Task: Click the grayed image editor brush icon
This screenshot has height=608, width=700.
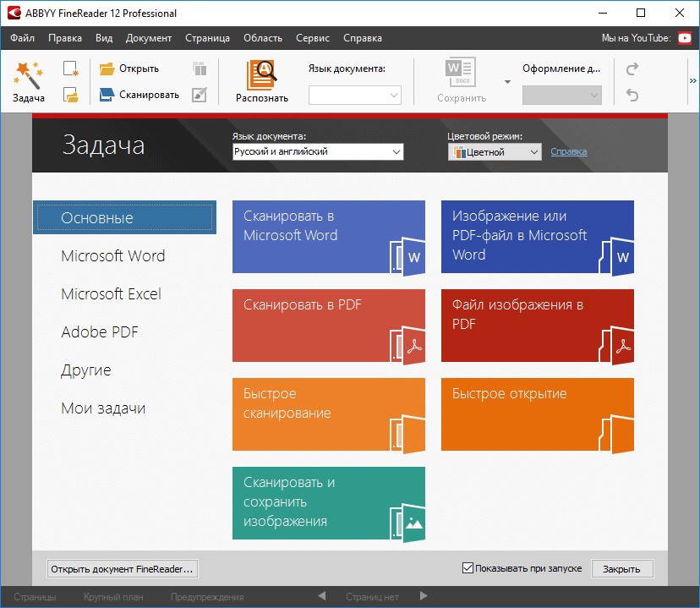Action: pos(200,95)
